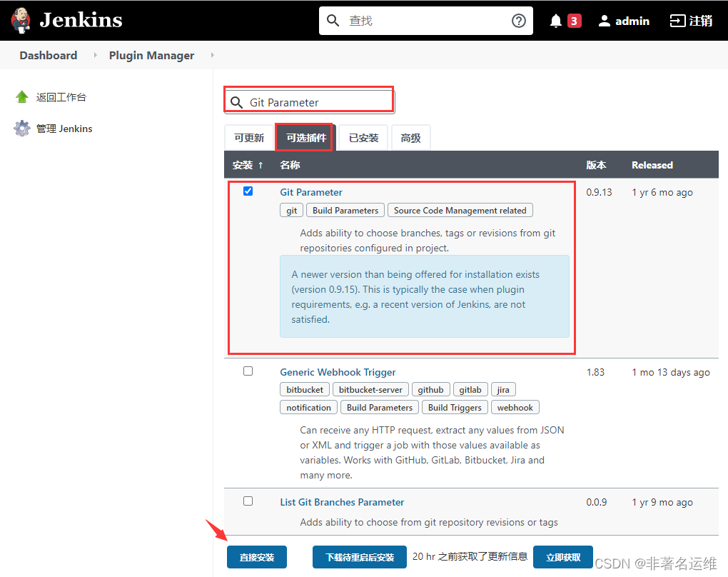Switch to the 已安装 tab
This screenshot has height=577, width=728.
(x=363, y=138)
